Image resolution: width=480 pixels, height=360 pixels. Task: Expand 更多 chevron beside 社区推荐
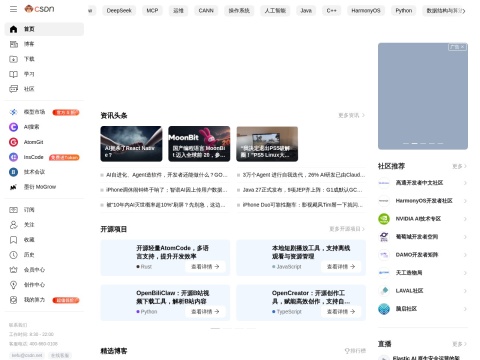(465, 166)
